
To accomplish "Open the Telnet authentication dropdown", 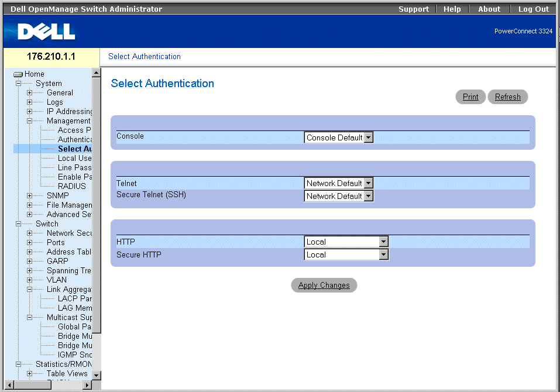I will pos(339,183).
